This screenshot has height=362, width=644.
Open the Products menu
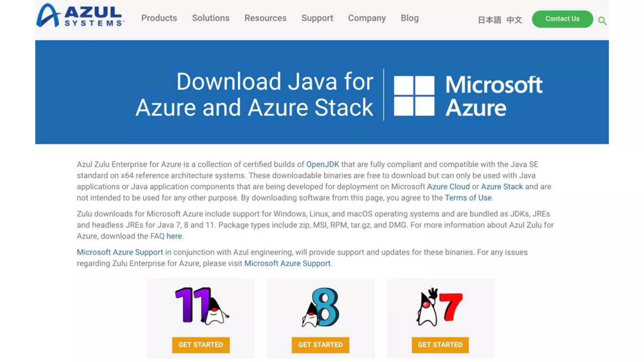click(x=159, y=18)
